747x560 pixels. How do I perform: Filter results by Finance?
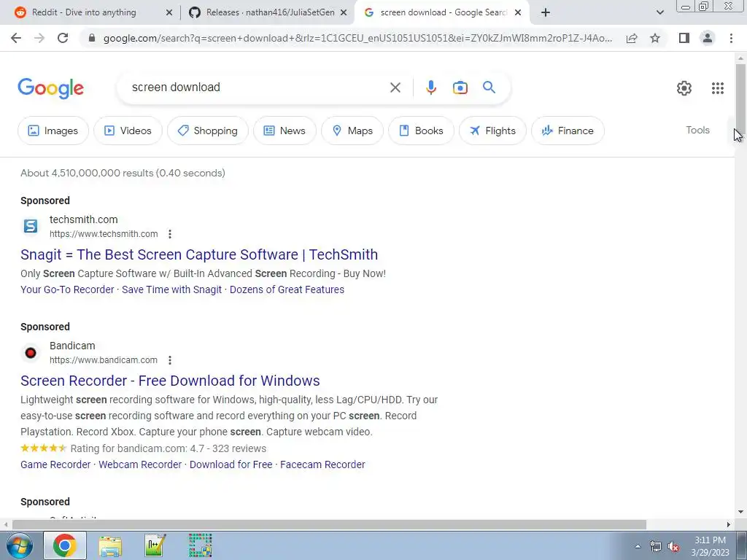click(568, 131)
